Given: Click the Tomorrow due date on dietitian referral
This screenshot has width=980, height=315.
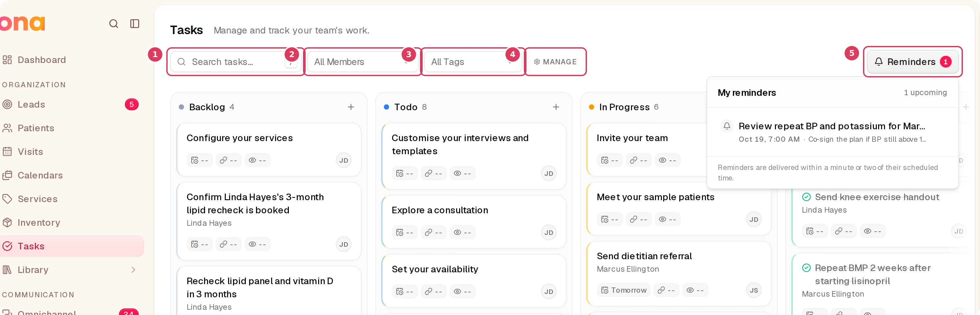Looking at the screenshot, I should pyautogui.click(x=623, y=290).
